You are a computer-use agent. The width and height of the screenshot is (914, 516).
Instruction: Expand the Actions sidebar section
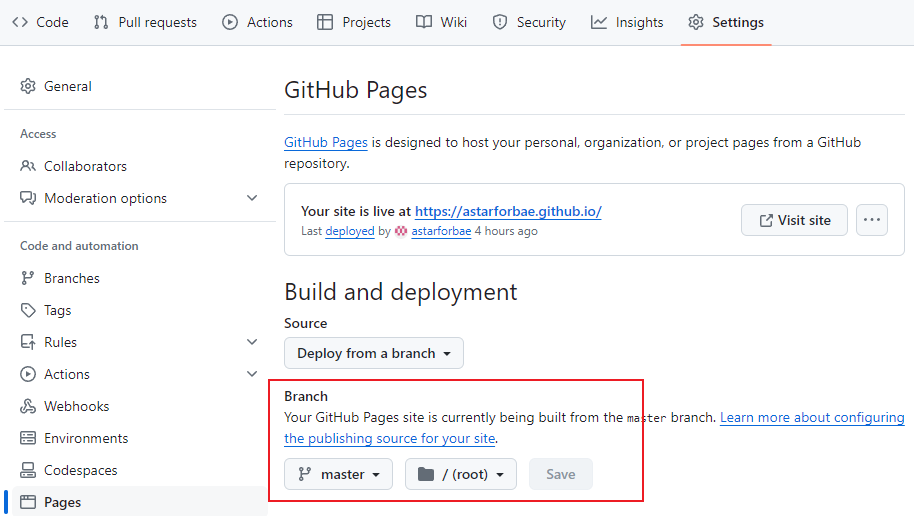tap(252, 374)
